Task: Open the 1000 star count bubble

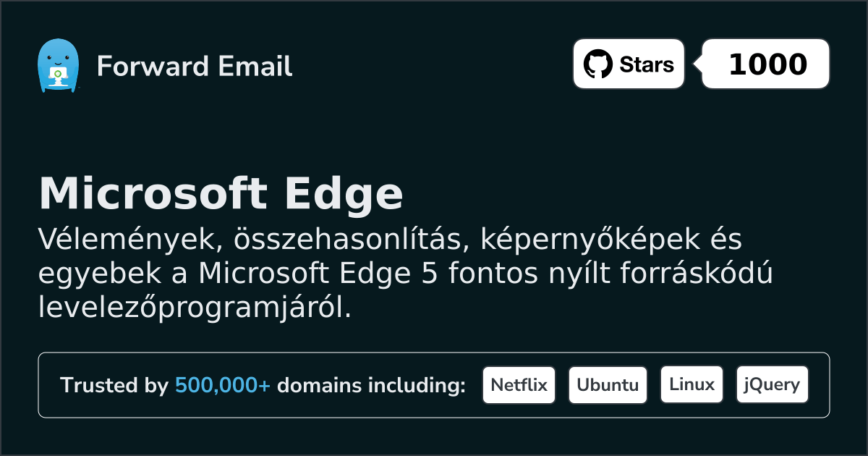Action: pyautogui.click(x=767, y=64)
